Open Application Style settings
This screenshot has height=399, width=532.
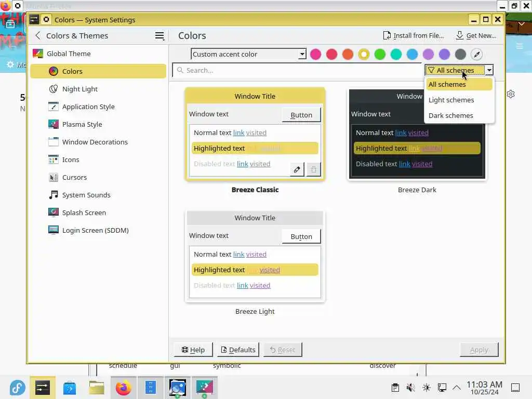coord(98,107)
